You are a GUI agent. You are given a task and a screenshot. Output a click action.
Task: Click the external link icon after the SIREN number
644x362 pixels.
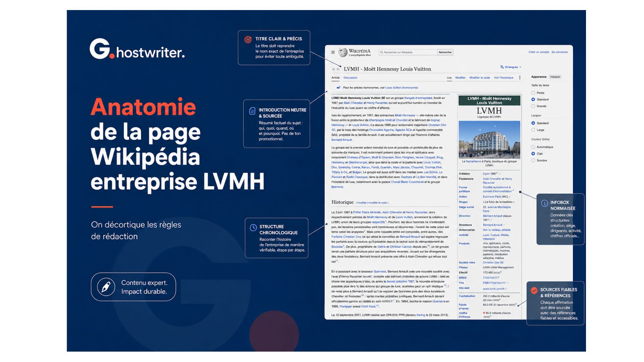point(498,278)
